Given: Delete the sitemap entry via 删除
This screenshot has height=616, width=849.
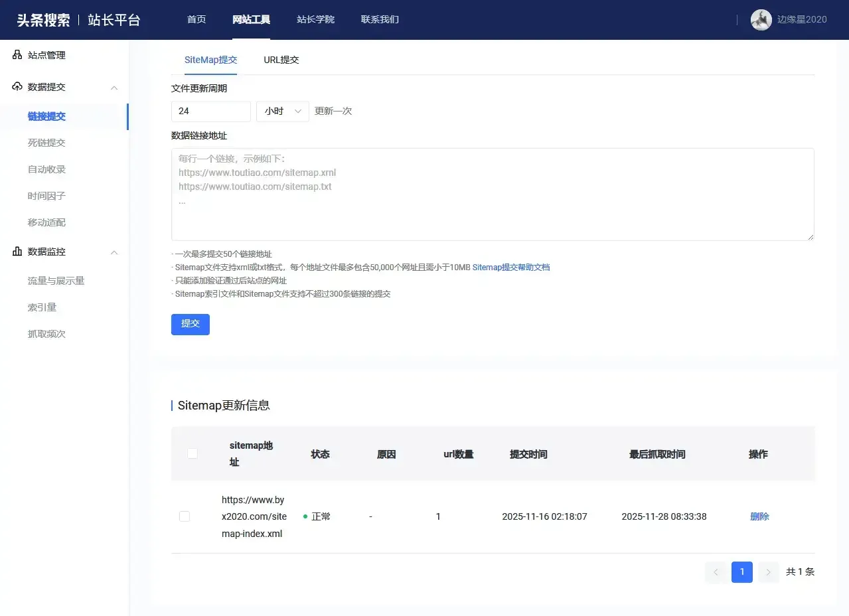Looking at the screenshot, I should pos(759,516).
